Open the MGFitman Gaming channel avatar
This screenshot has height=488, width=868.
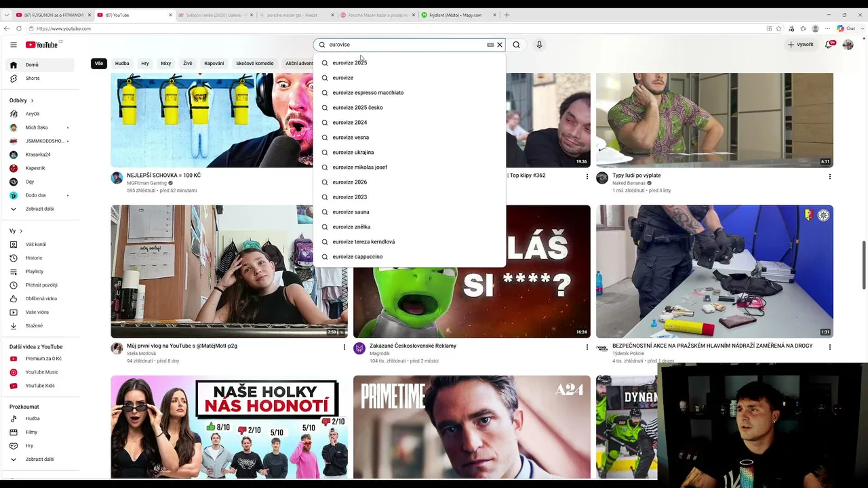(x=117, y=178)
